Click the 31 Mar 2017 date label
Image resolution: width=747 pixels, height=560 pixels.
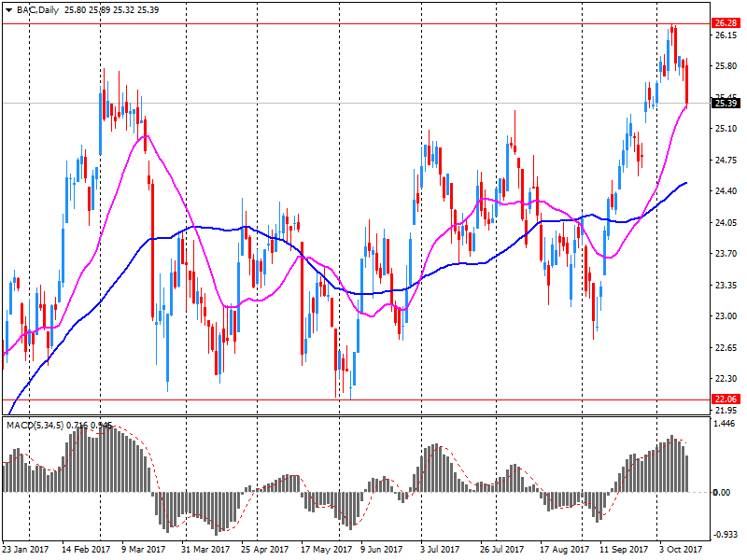coord(205,550)
